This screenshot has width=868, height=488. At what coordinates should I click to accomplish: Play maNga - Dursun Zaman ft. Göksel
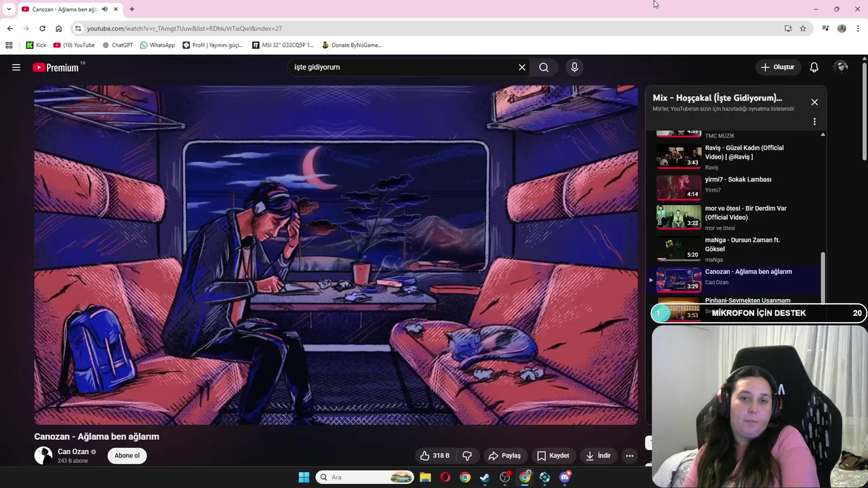click(736, 249)
